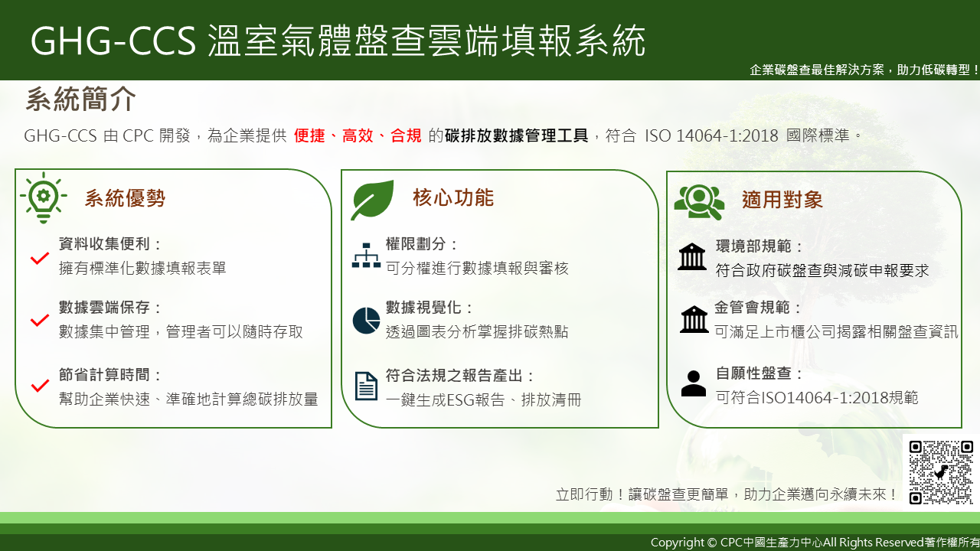Click the document icon beside 符合法規之報告產出
The height and width of the screenshot is (551, 980).
pyautogui.click(x=366, y=386)
